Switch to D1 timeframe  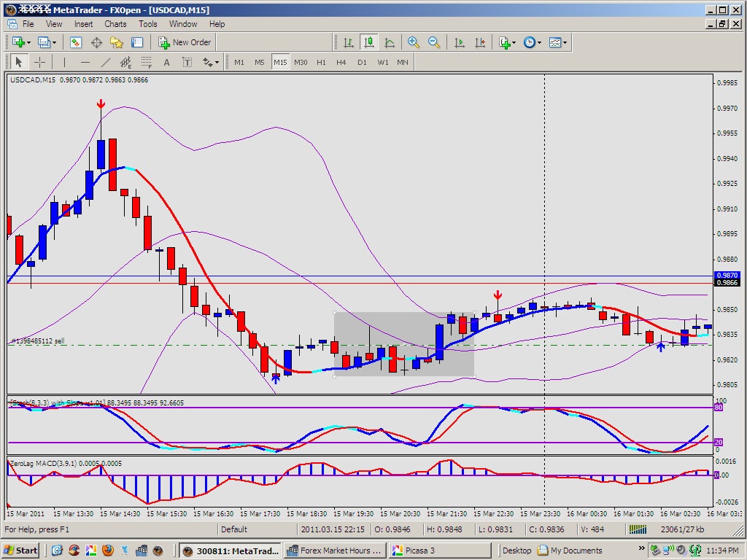tap(362, 62)
